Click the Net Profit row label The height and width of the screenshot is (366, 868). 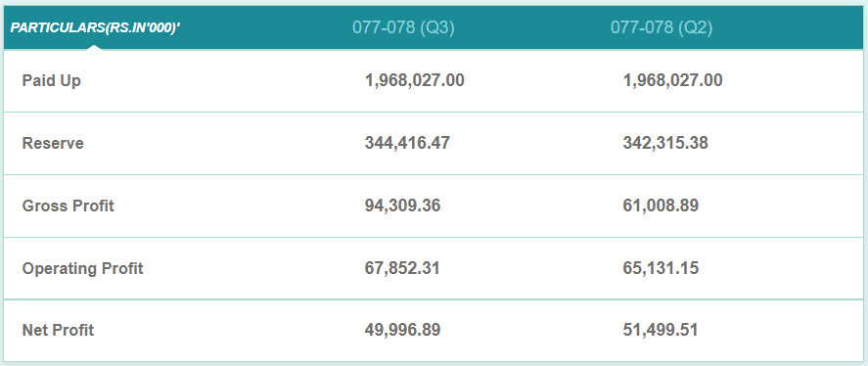point(58,331)
